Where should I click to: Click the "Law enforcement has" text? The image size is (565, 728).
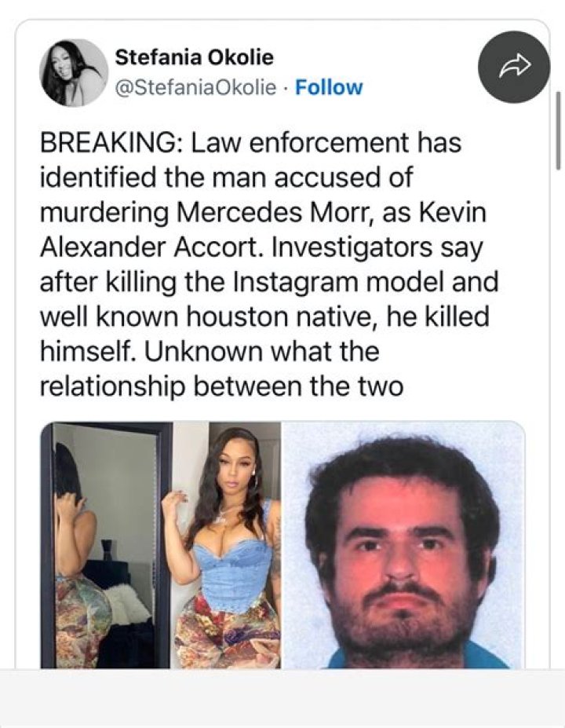click(x=327, y=142)
